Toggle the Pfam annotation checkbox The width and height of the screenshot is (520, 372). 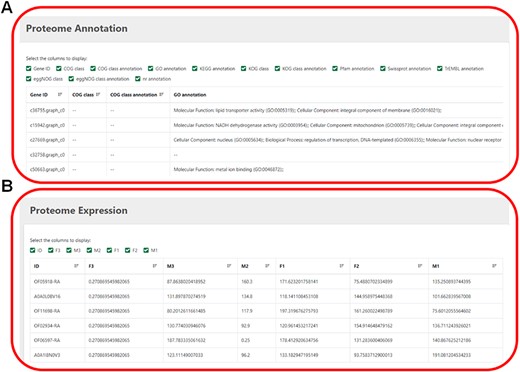[335, 69]
